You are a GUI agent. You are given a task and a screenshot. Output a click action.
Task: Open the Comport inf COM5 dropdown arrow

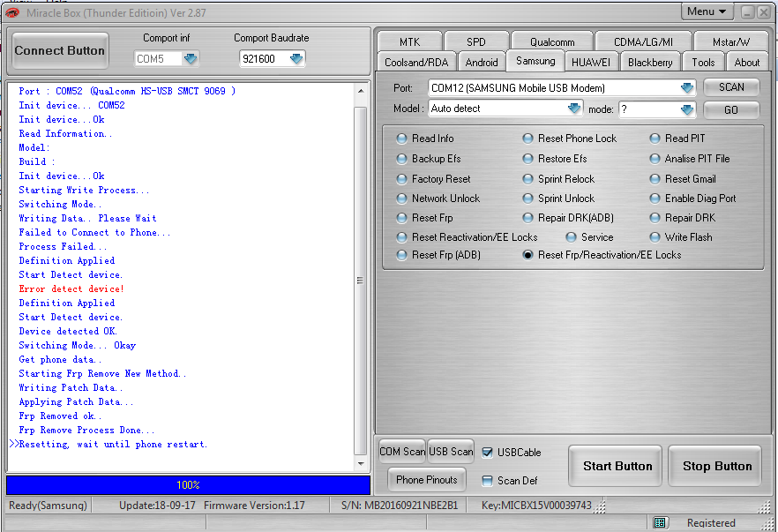(191, 58)
